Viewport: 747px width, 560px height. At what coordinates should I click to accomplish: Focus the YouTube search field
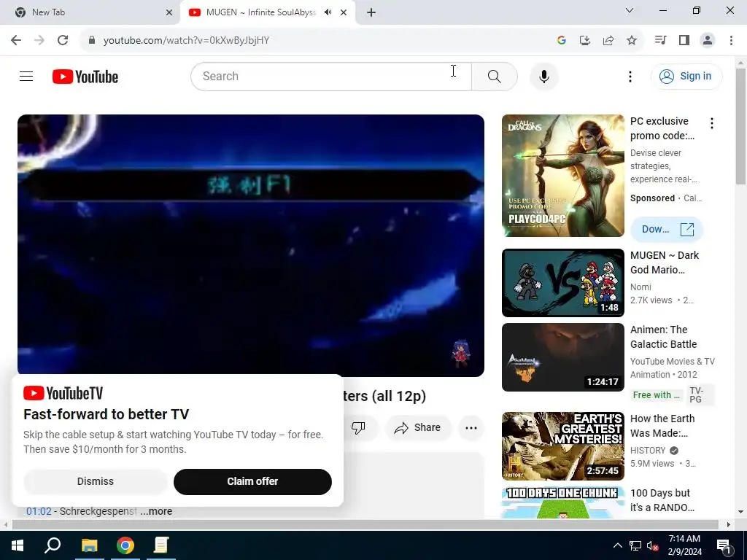click(x=331, y=76)
